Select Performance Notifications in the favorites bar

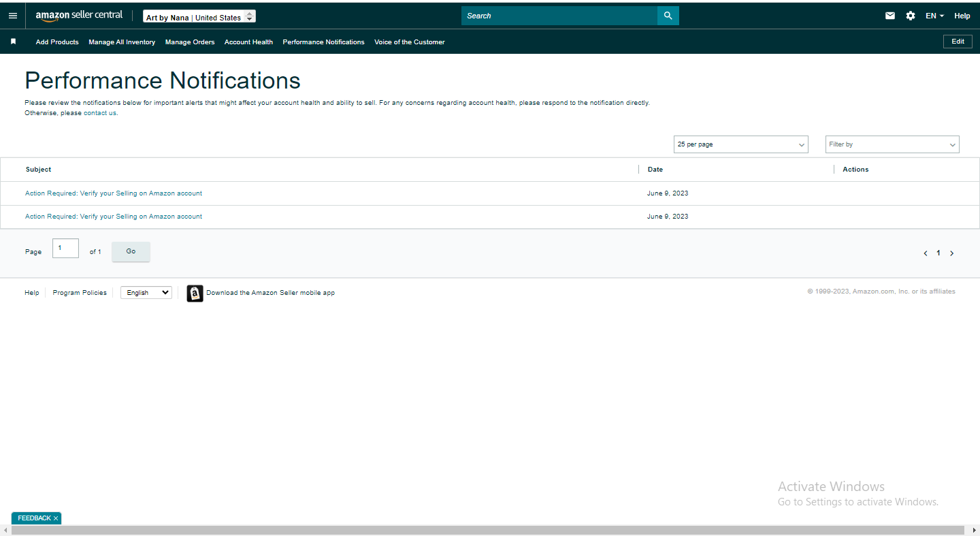tap(323, 42)
